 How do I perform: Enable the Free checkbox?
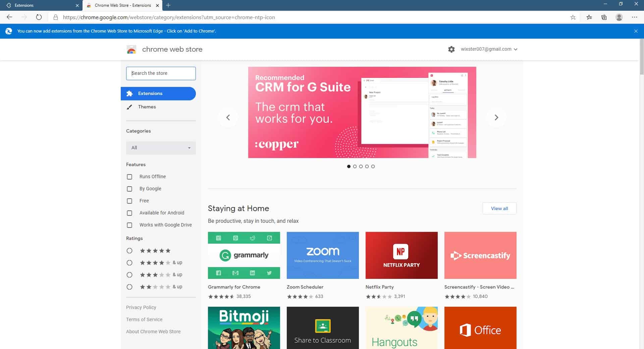pos(129,201)
